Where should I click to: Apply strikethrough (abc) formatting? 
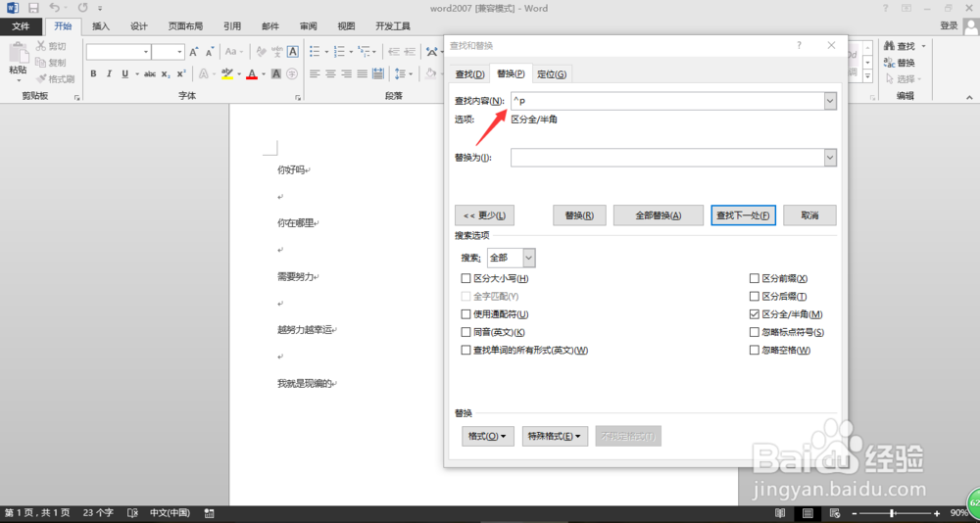[150, 73]
